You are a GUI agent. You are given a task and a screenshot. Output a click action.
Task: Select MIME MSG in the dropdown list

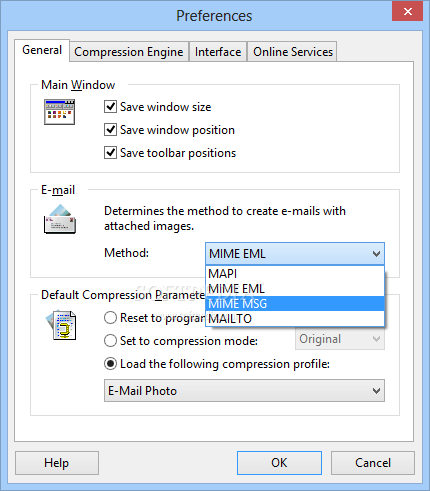coord(295,304)
